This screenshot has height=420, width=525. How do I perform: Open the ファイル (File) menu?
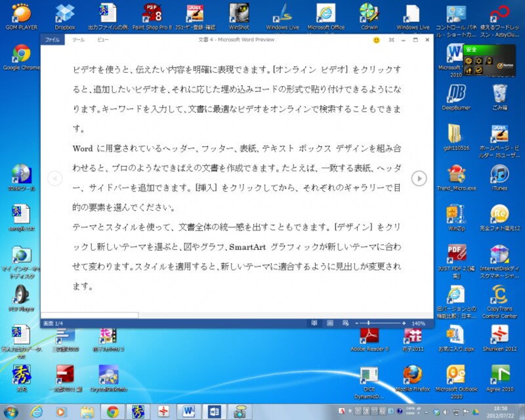tap(52, 40)
